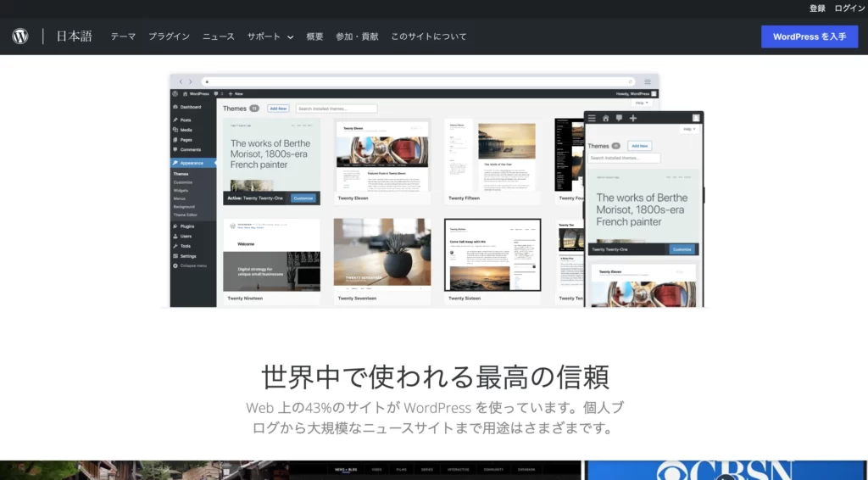Click the Plugins icon in mockup sidebar
The width and height of the screenshot is (868, 480).
click(x=175, y=226)
